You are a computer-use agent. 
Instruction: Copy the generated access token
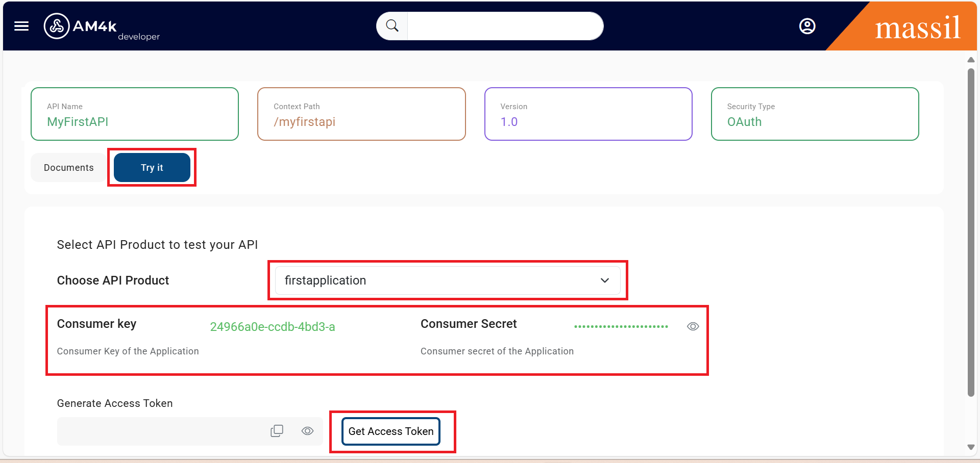pos(277,431)
